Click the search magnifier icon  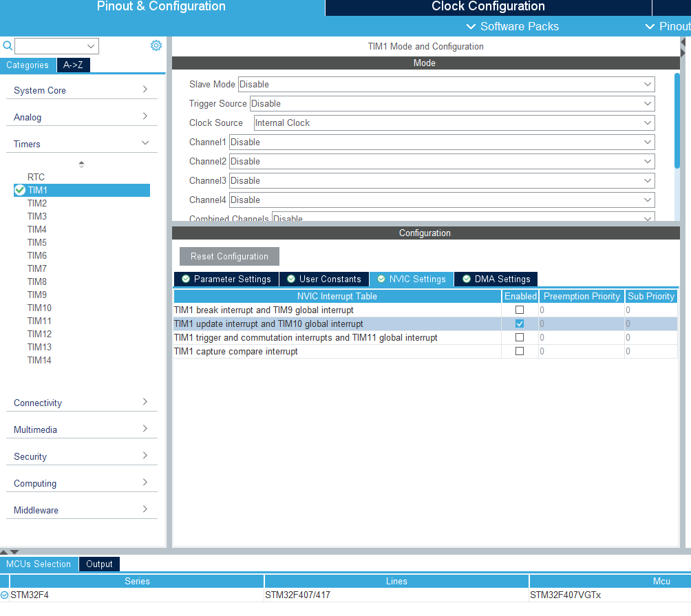(x=8, y=45)
